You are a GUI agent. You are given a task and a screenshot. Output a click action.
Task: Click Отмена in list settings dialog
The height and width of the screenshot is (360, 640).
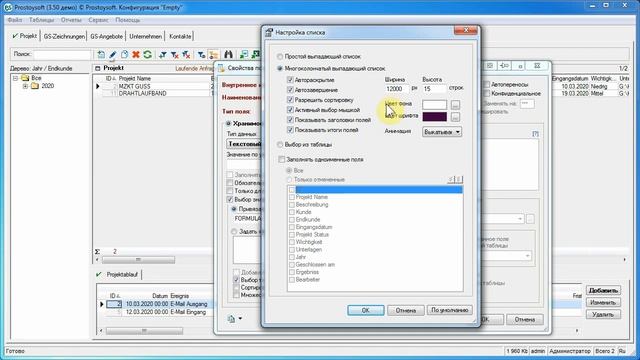point(406,310)
